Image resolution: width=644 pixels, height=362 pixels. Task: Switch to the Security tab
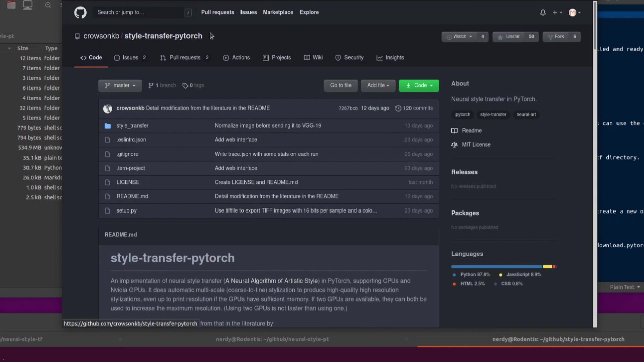[x=349, y=58]
